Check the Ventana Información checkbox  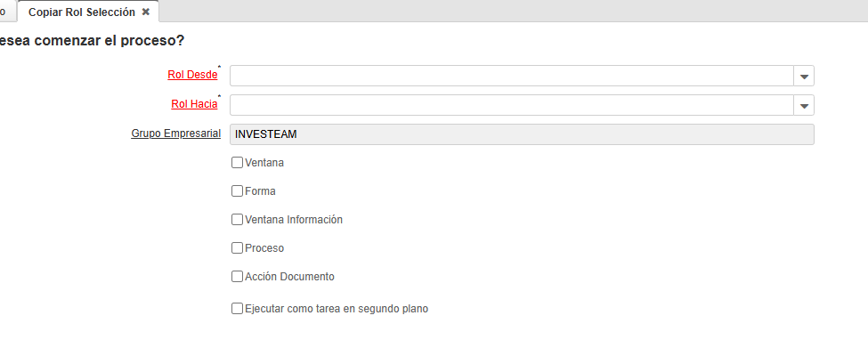pyautogui.click(x=237, y=220)
